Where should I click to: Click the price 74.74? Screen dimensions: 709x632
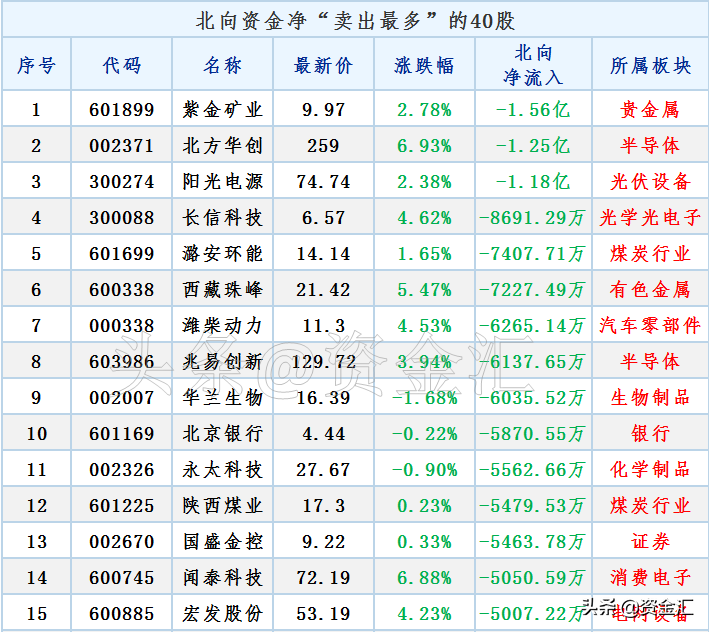click(x=323, y=182)
